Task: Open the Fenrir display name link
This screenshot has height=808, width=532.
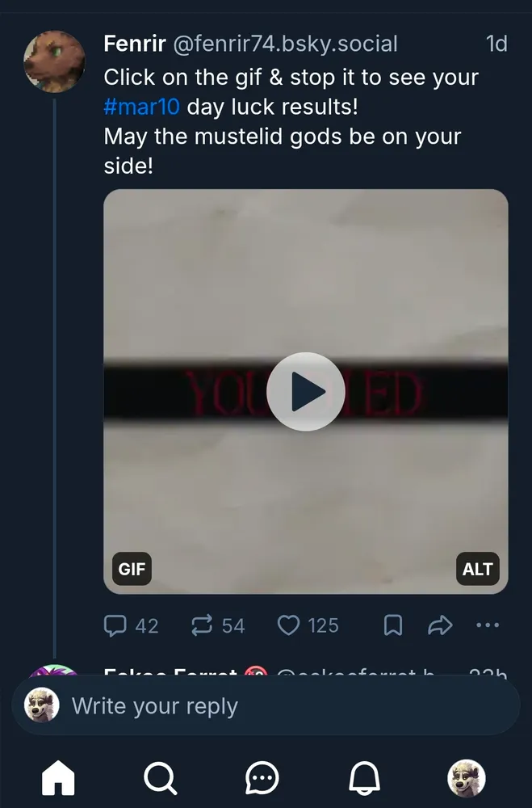Action: tap(135, 44)
